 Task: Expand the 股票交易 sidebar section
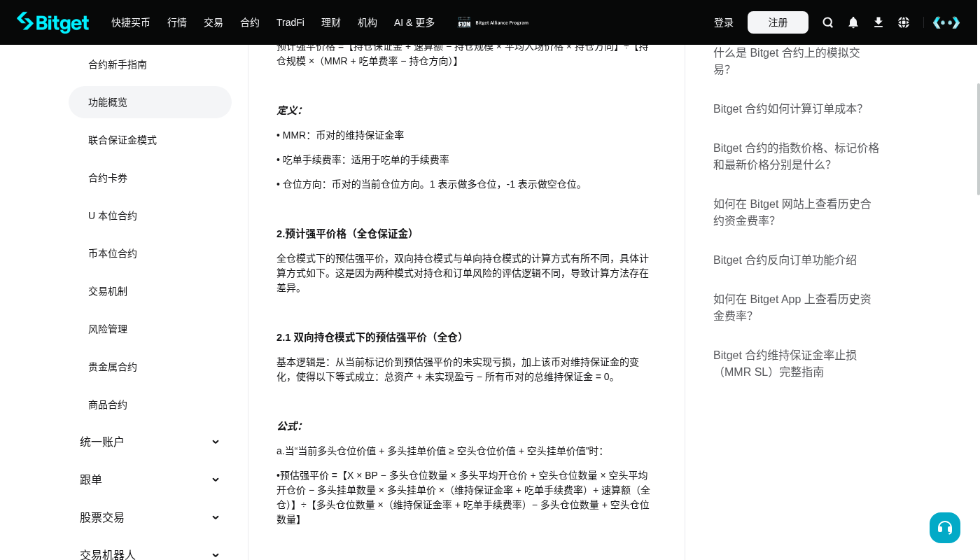click(150, 517)
